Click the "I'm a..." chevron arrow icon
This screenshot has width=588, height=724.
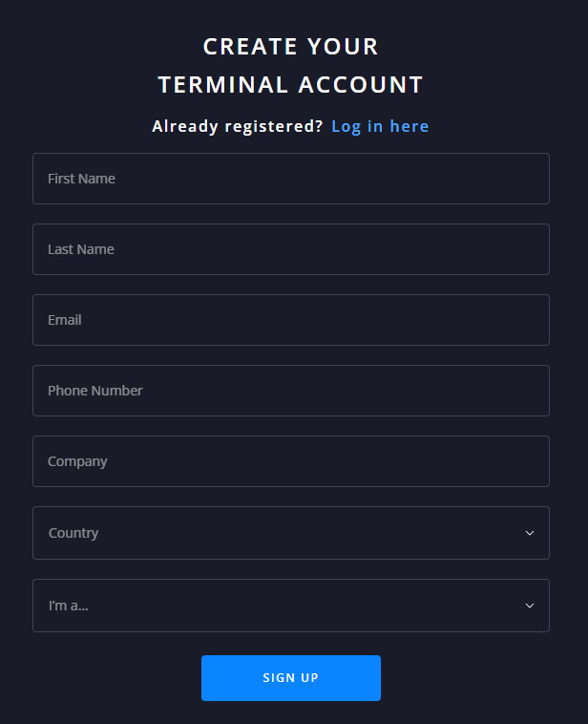pos(530,606)
